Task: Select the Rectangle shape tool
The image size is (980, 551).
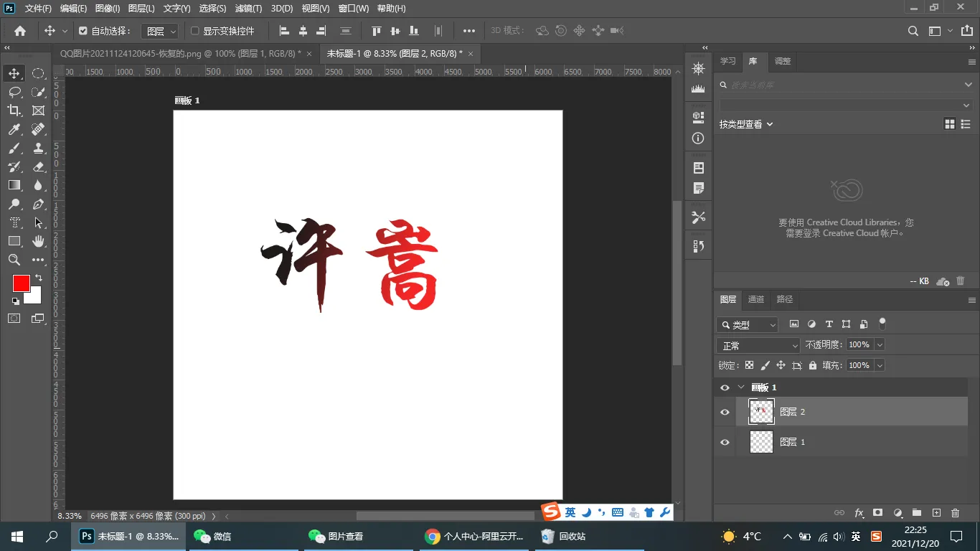Action: [x=14, y=241]
